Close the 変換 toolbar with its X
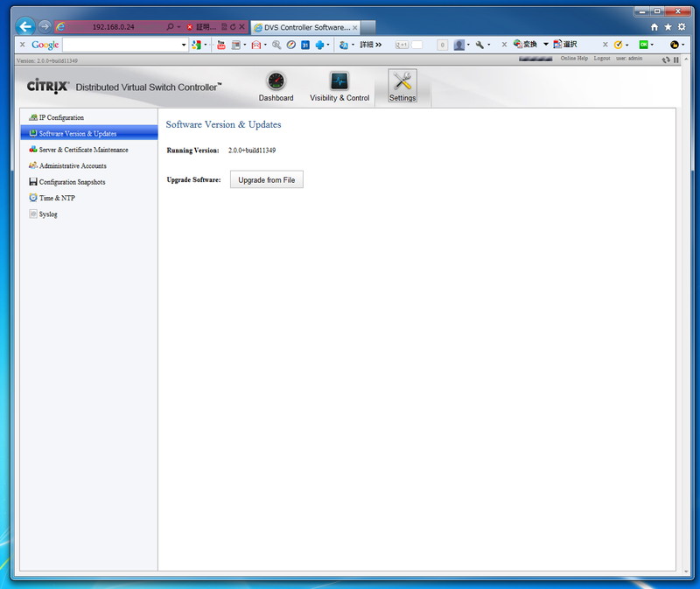Viewport: 700px width, 589px height. coord(504,45)
